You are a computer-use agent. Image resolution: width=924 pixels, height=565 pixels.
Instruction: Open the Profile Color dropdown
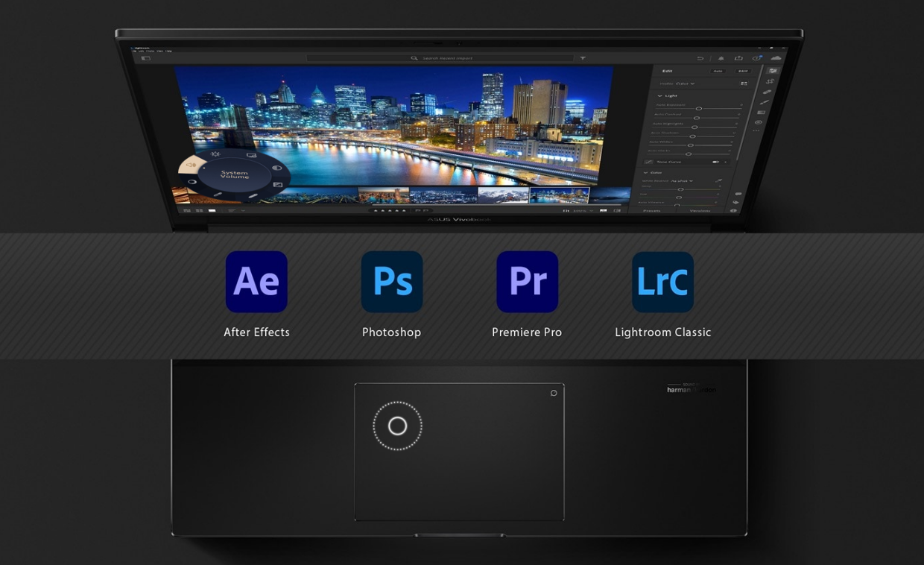pos(685,83)
